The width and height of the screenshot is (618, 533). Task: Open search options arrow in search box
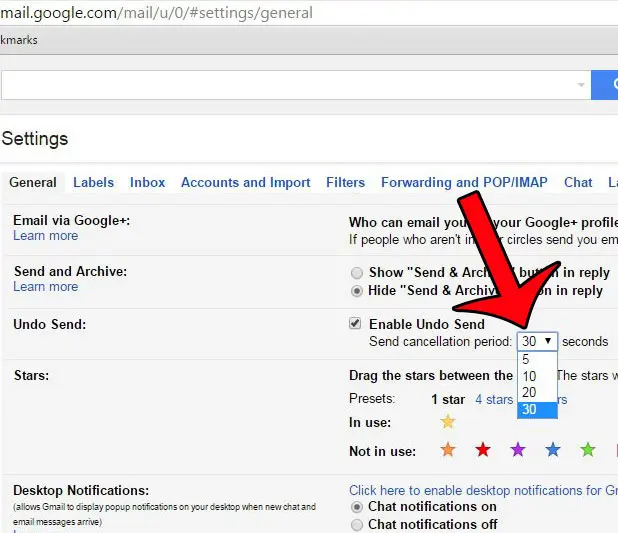tap(581, 85)
